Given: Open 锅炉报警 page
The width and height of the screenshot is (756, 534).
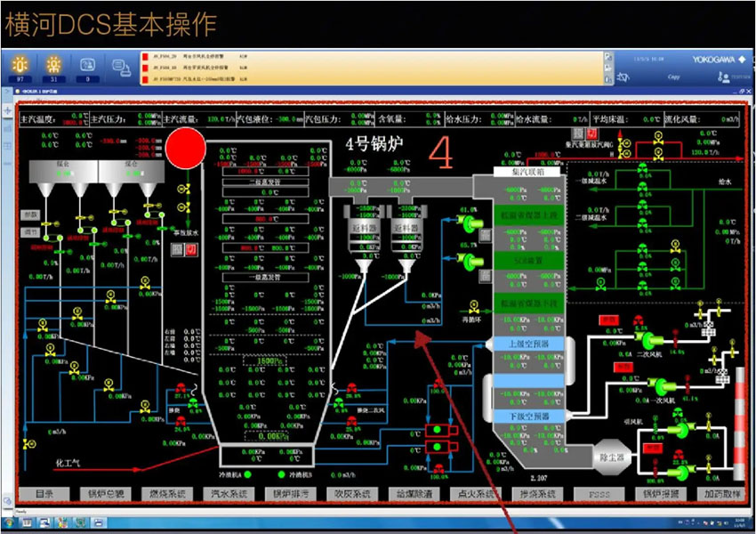Looking at the screenshot, I should (x=661, y=494).
